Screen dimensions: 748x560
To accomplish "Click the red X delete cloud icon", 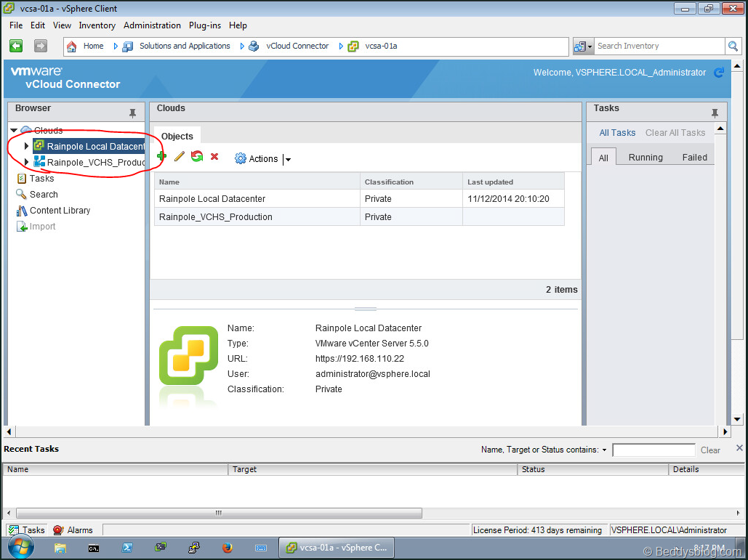I will (214, 156).
